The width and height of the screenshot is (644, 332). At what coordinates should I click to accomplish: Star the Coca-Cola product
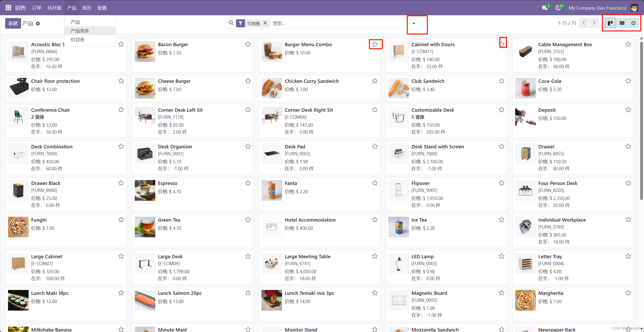628,81
